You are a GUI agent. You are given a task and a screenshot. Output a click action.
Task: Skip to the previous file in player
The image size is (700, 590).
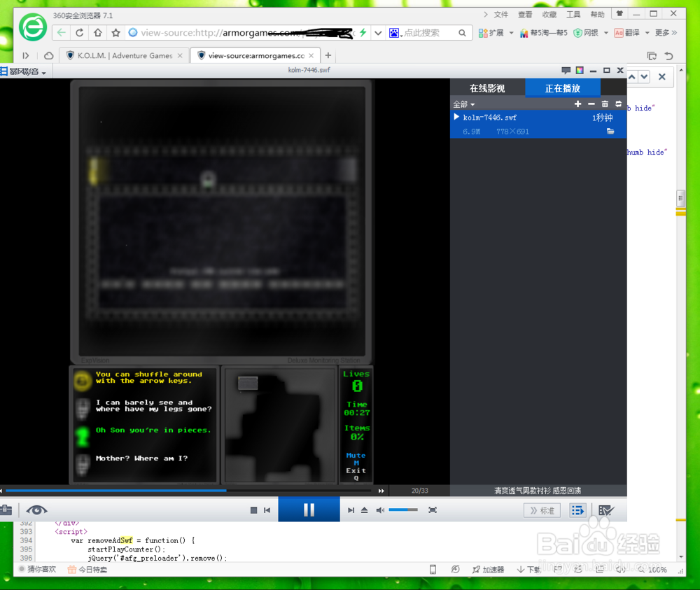click(267, 510)
